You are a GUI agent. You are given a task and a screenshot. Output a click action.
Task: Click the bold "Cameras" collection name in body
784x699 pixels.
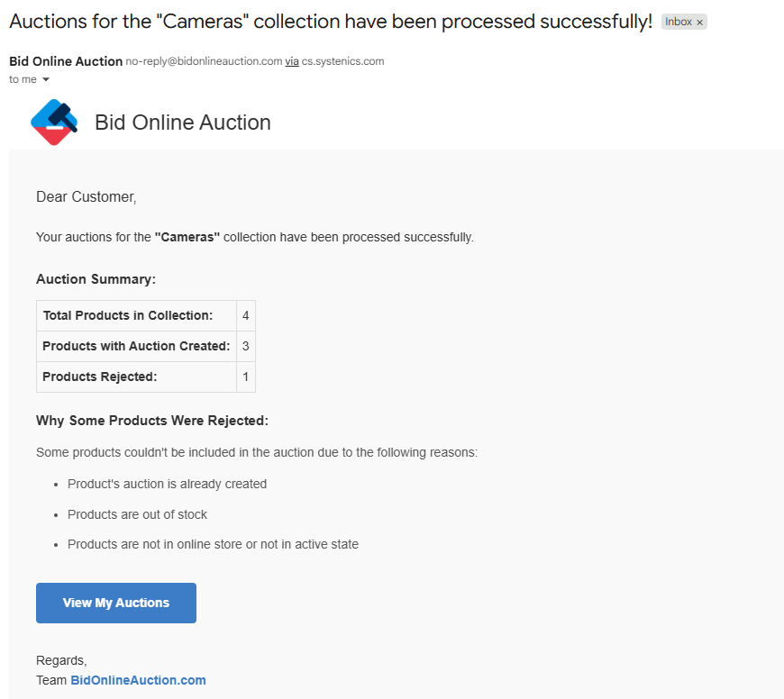click(187, 237)
